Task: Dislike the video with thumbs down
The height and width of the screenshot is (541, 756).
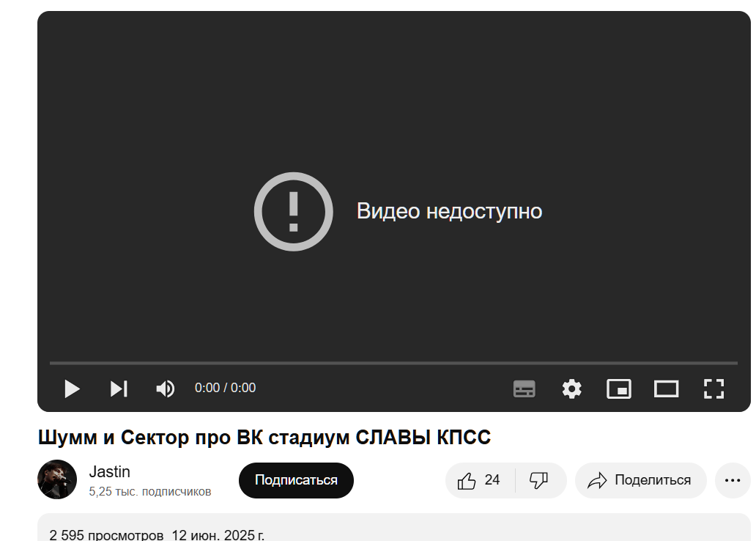Action: click(540, 481)
